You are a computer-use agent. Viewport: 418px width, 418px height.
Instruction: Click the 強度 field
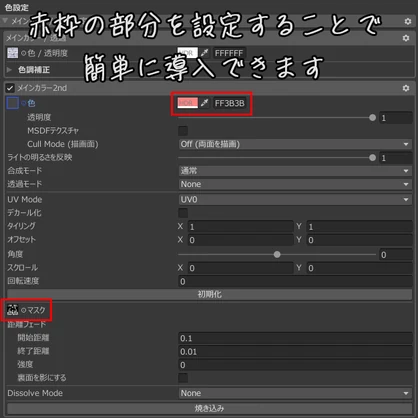coord(295,365)
